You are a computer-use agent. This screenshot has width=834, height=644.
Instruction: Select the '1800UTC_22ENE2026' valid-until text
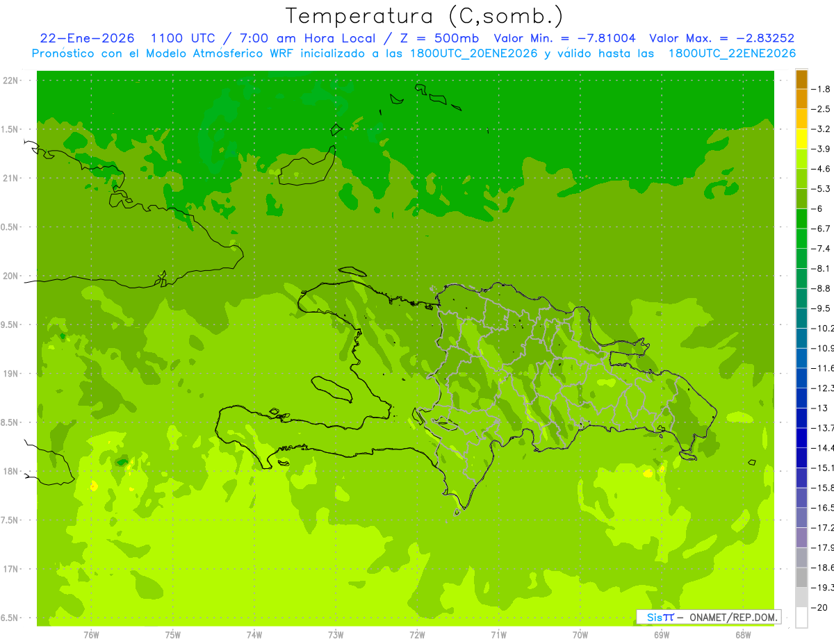pyautogui.click(x=732, y=53)
